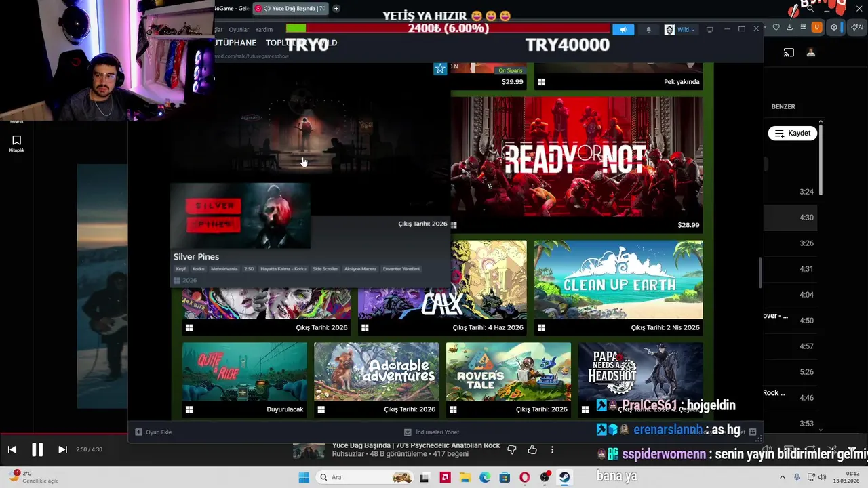868x488 pixels.
Task: Open the cube extensions icon in Opera
Action: pos(833,27)
